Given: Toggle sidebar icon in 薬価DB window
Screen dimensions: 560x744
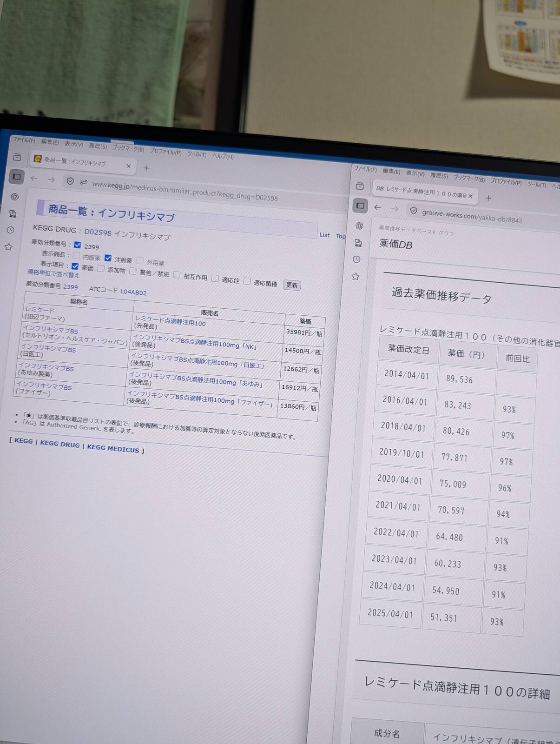Looking at the screenshot, I should click(x=360, y=206).
